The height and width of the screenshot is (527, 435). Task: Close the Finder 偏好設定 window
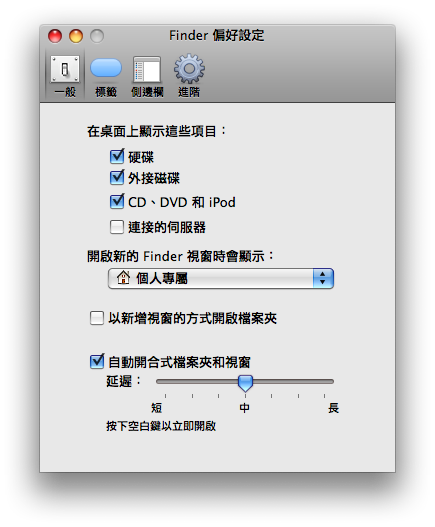55,36
